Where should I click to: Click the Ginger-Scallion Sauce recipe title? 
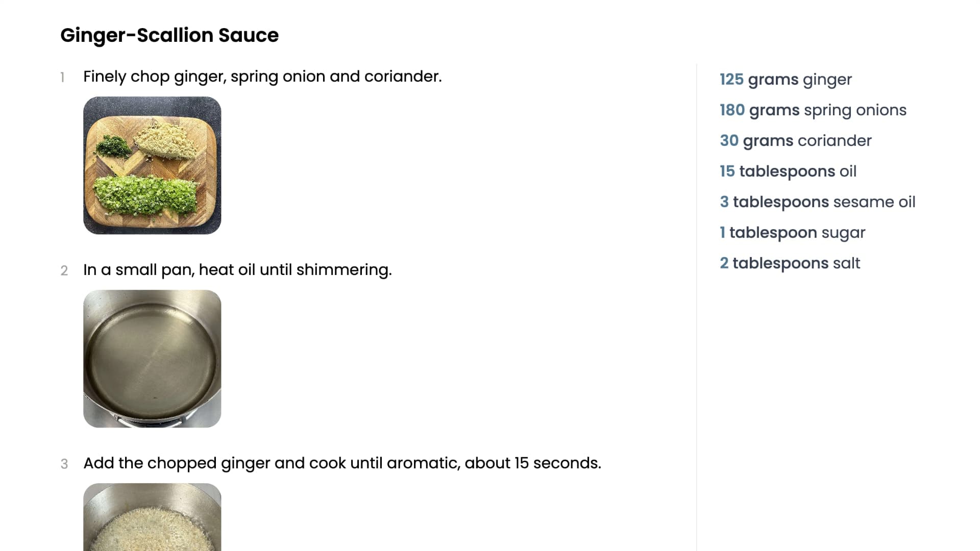pyautogui.click(x=169, y=35)
